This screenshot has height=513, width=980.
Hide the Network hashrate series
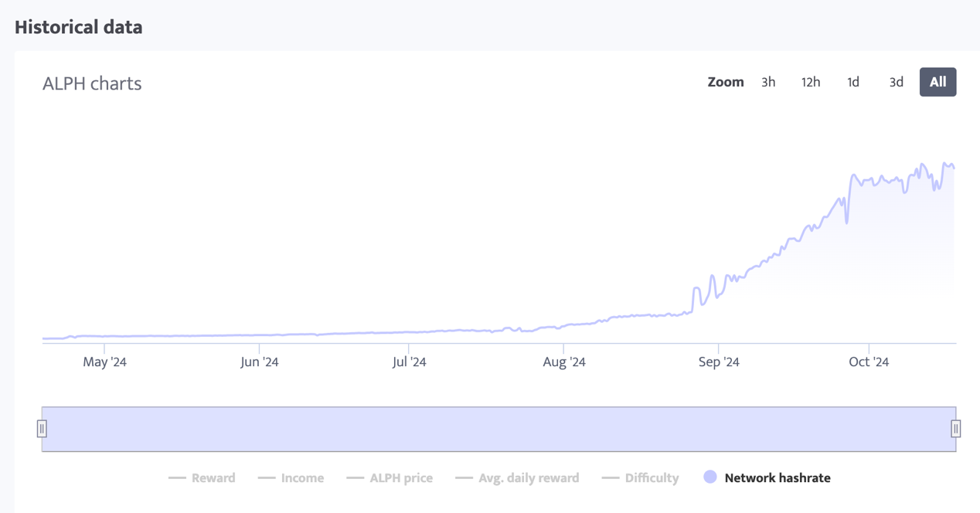(x=776, y=477)
